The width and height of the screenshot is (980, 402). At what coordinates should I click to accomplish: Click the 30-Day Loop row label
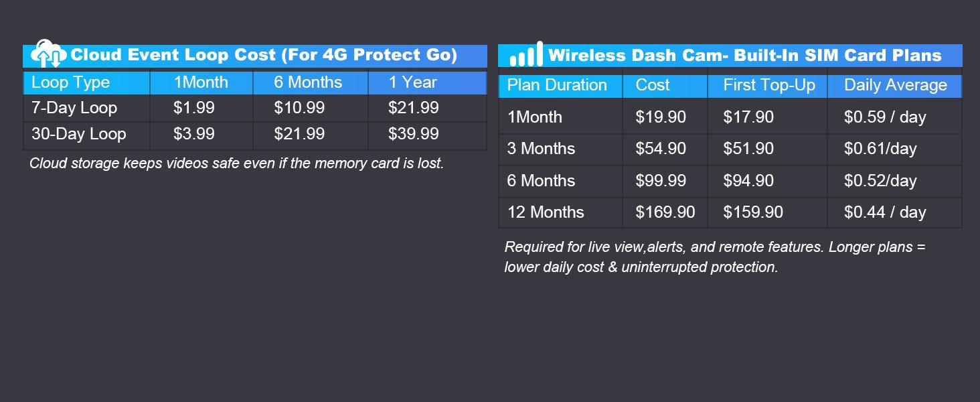(x=79, y=134)
